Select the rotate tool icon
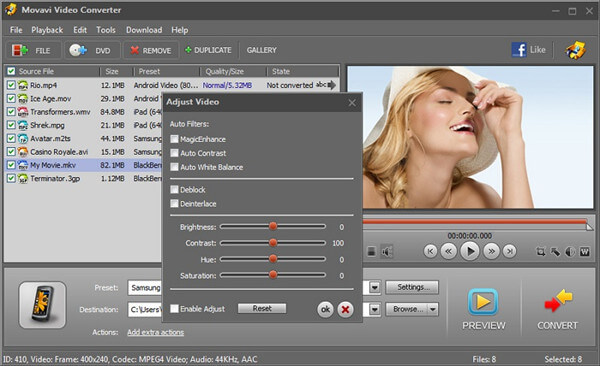The height and width of the screenshot is (366, 600). coord(555,252)
